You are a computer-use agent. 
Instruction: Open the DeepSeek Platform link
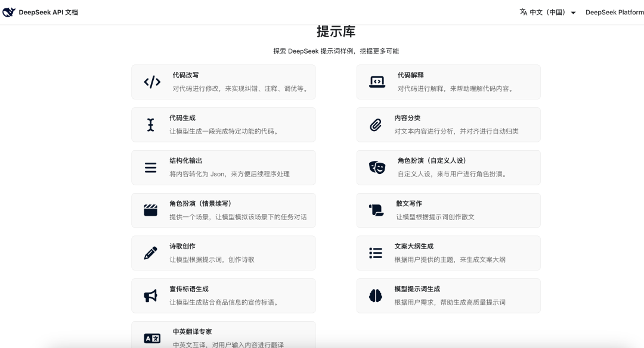614,11
